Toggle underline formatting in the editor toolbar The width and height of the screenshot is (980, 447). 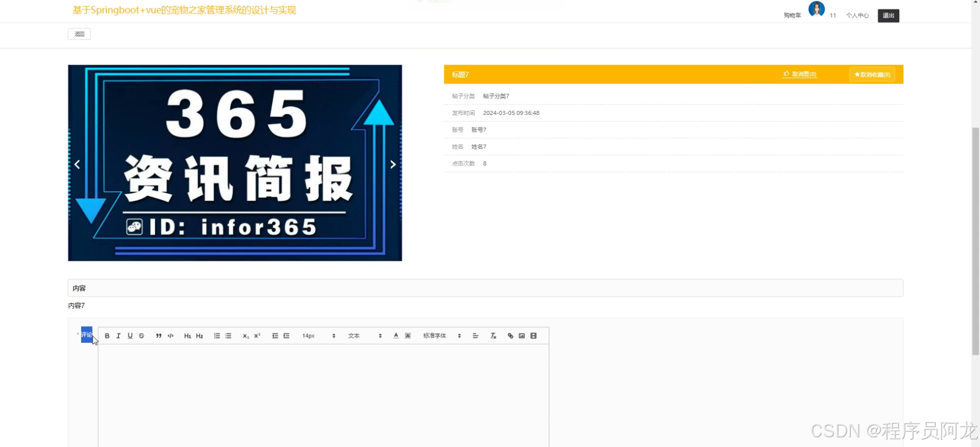tap(130, 336)
